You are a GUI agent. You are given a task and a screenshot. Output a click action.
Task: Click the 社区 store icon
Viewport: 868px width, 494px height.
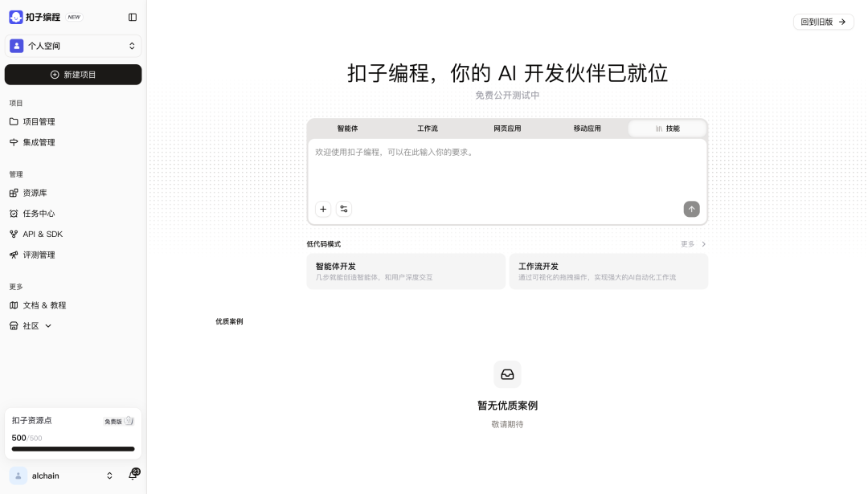(14, 326)
